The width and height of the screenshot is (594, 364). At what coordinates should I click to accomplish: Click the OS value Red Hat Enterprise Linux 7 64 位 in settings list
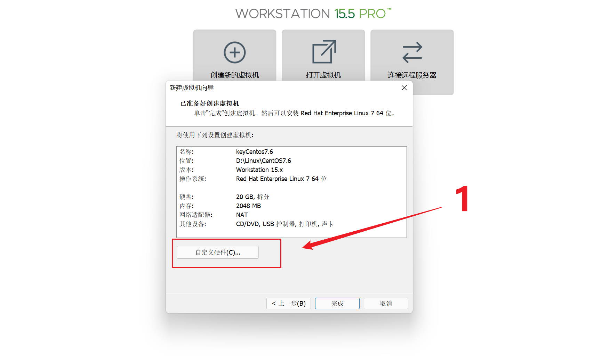(x=281, y=179)
